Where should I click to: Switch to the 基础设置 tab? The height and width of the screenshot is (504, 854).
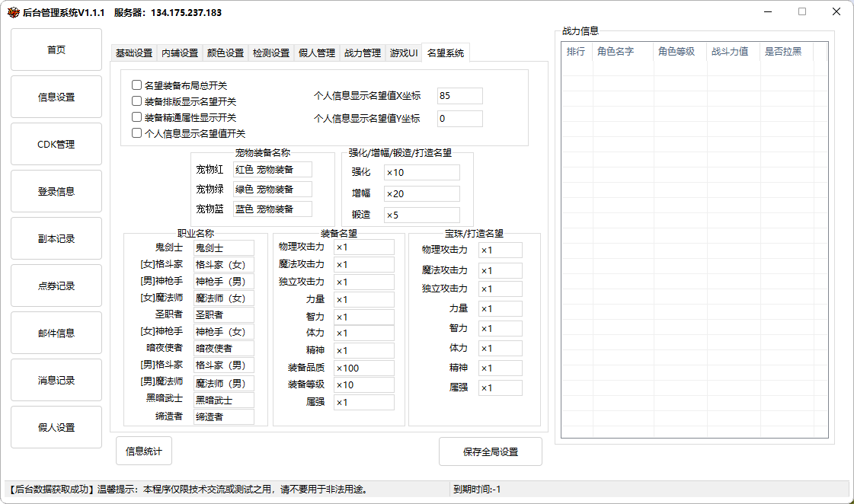point(134,53)
